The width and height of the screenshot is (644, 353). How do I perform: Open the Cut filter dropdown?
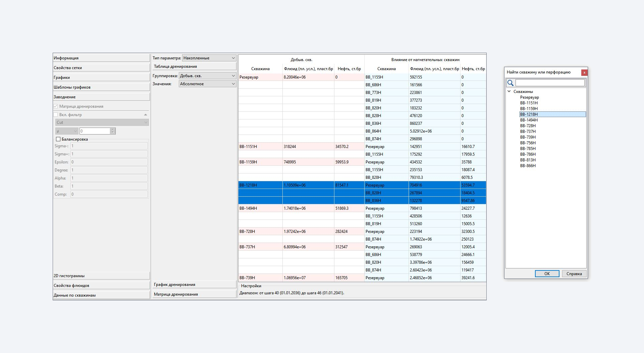click(102, 122)
